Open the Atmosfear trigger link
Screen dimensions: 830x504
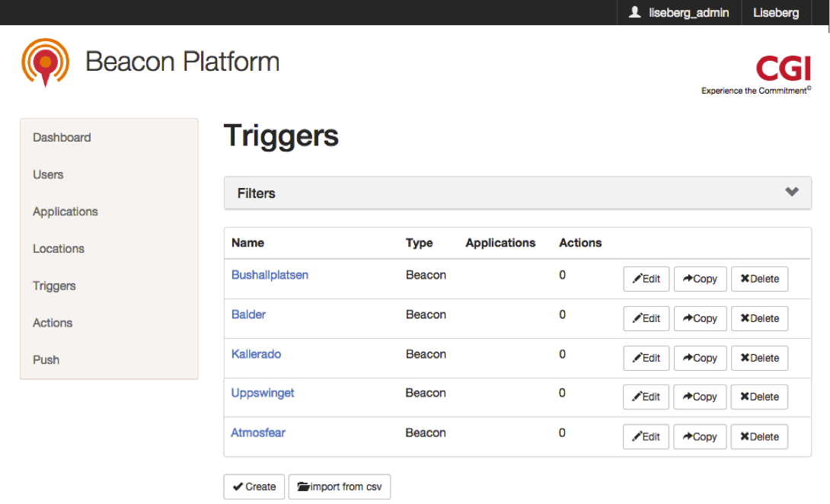258,432
